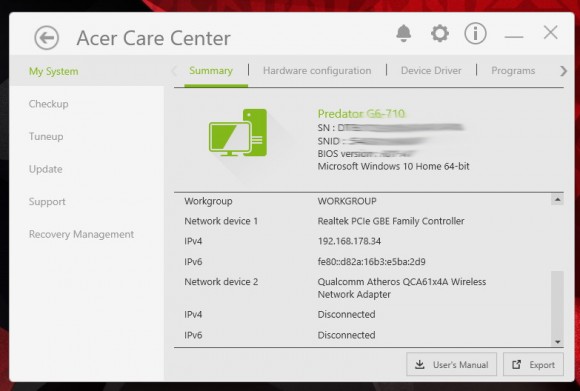
Task: Click the Workgroup label
Action: tap(208, 201)
